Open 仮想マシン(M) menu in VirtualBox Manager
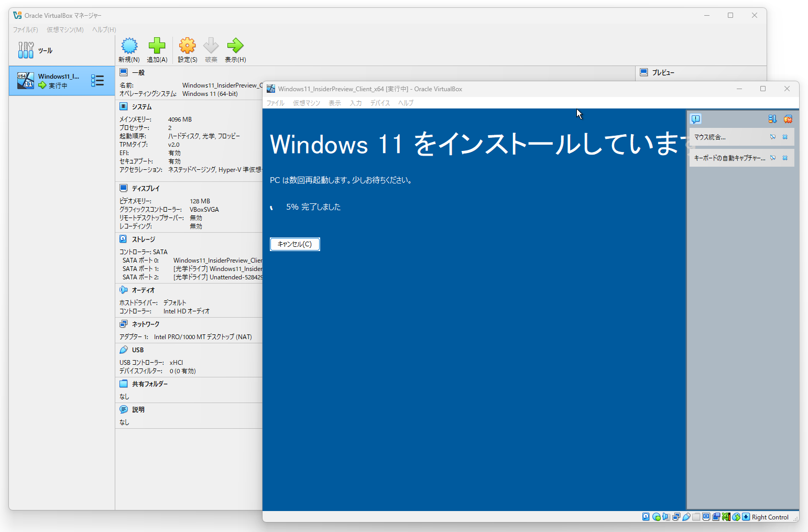The height and width of the screenshot is (532, 808). point(65,30)
